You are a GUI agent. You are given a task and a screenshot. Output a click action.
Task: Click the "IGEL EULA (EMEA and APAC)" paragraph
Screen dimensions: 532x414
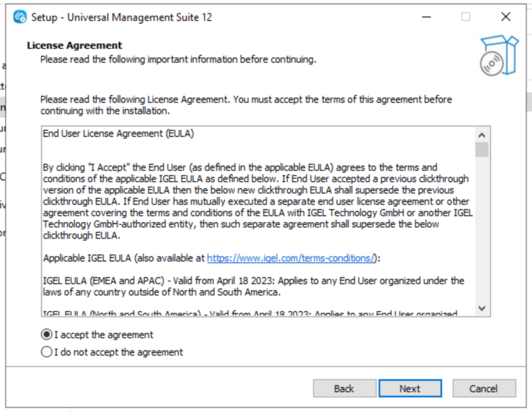[x=254, y=286]
